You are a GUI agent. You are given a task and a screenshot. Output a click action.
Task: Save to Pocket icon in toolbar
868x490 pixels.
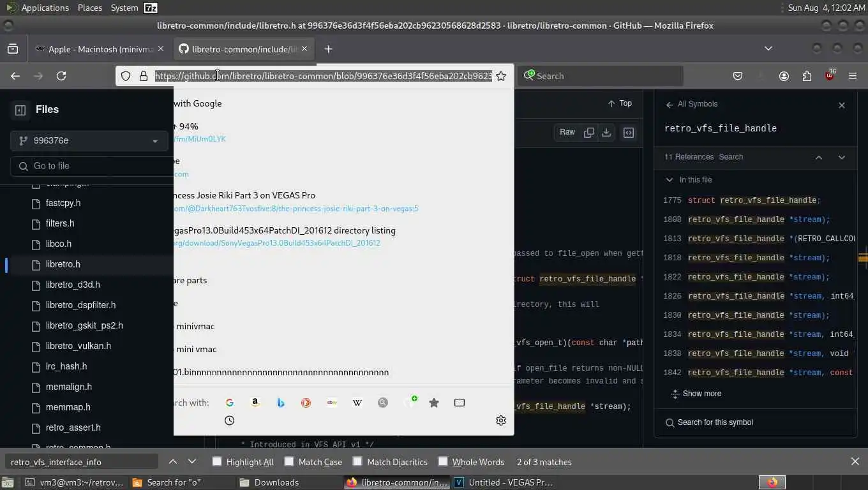pos(738,76)
